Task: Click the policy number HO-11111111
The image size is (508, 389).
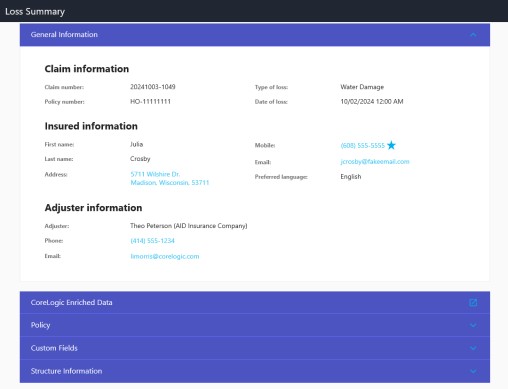Action: (x=150, y=102)
